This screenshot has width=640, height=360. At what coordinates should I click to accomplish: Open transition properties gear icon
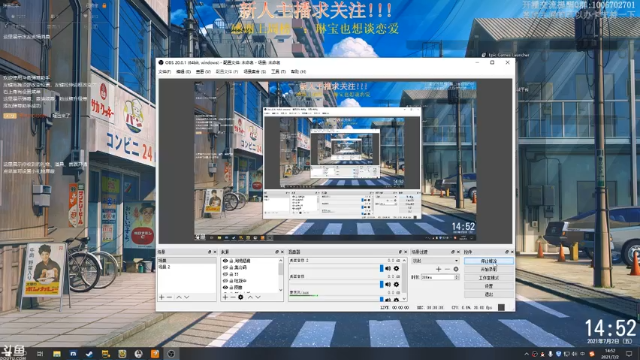tap(456, 269)
